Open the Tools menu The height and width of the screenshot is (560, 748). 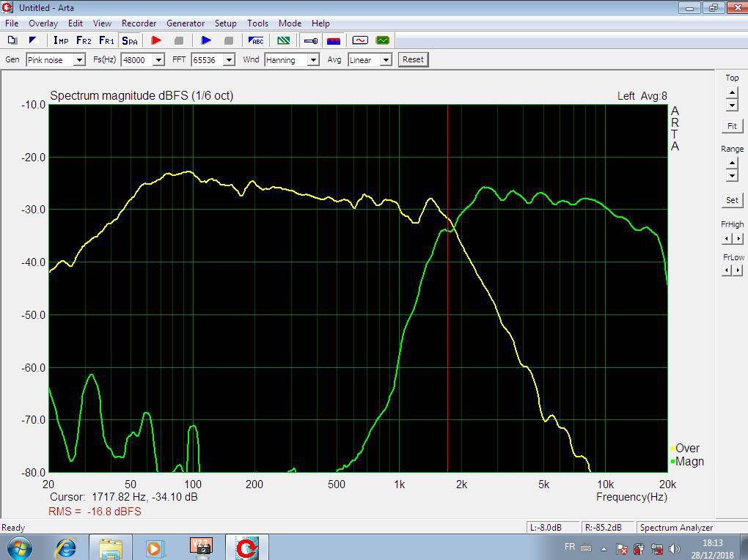tap(257, 23)
